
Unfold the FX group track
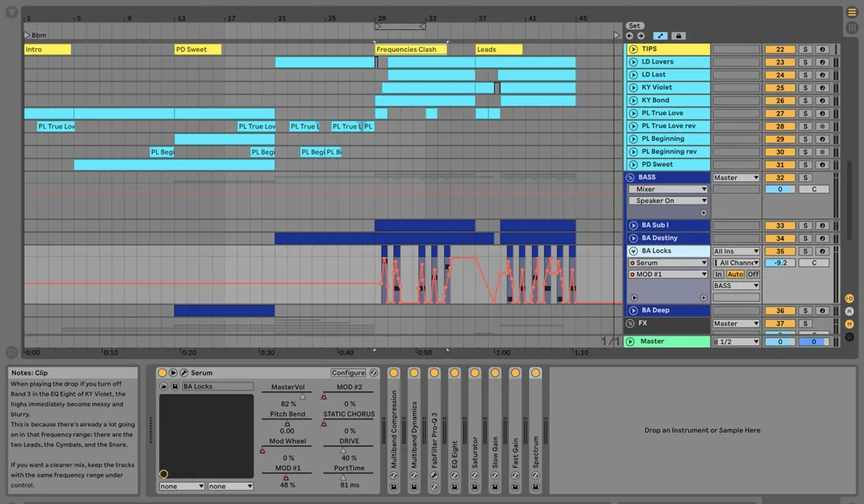tap(630, 323)
